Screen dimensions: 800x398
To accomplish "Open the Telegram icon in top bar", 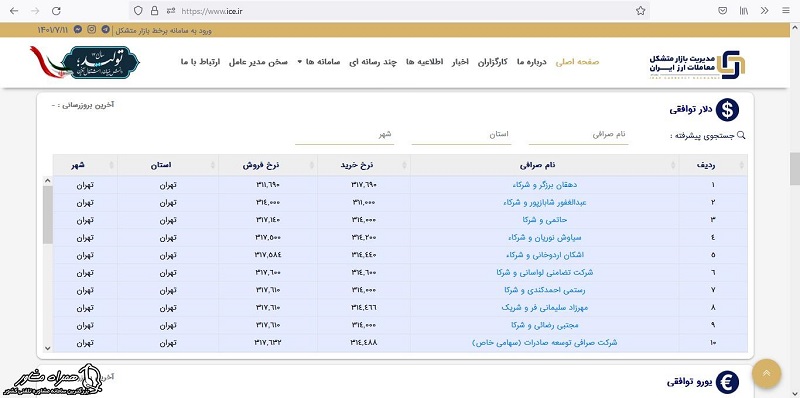I will [x=106, y=30].
